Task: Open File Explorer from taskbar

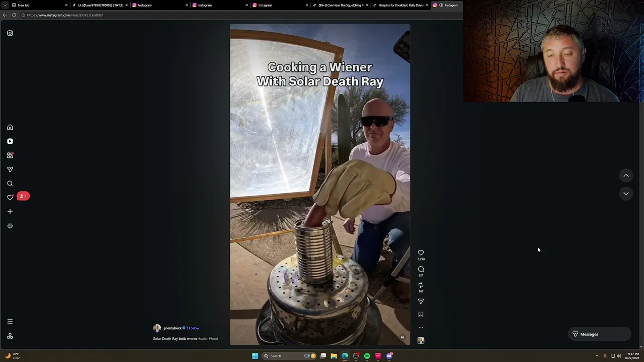Action: click(334, 356)
